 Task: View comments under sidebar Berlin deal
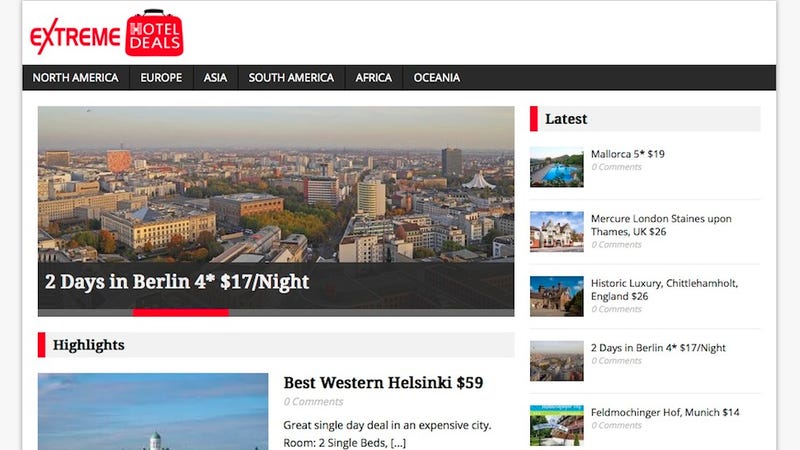616,361
